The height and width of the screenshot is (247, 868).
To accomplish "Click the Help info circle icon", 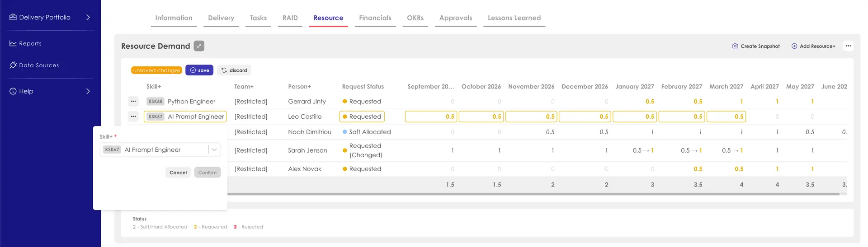I will pos(13,91).
